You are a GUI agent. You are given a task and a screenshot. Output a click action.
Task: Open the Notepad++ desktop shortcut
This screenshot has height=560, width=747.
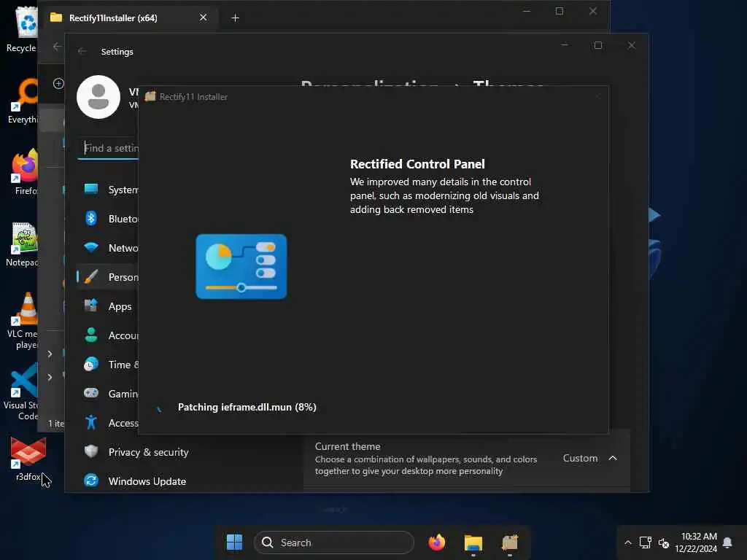[x=23, y=244]
